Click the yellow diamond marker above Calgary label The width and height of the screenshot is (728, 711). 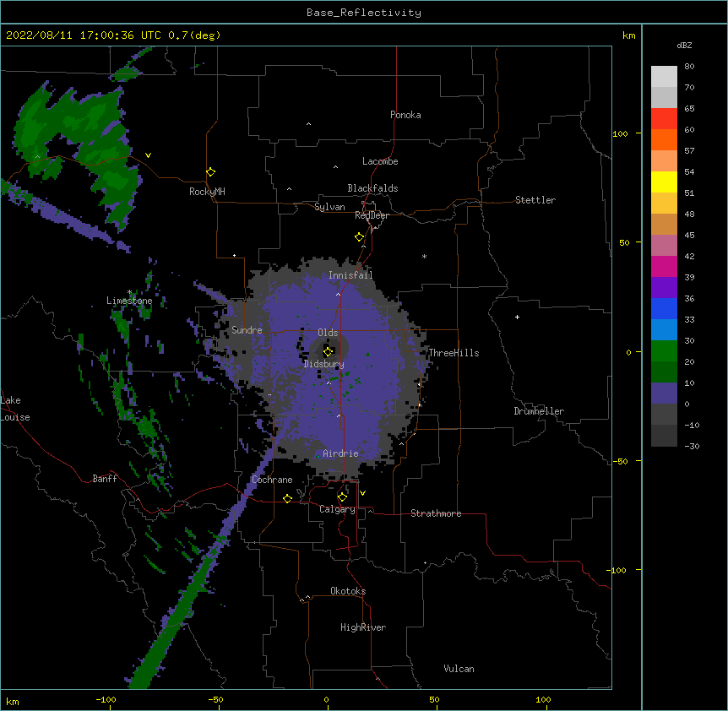point(342,497)
